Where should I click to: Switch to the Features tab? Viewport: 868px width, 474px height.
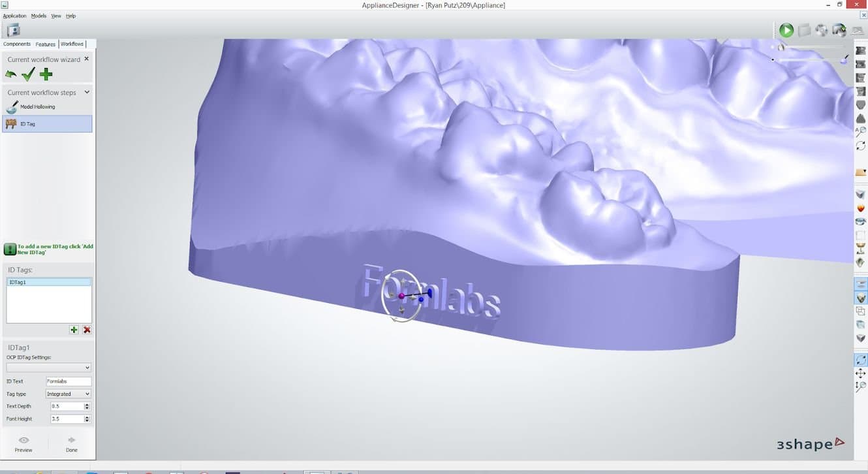point(46,44)
